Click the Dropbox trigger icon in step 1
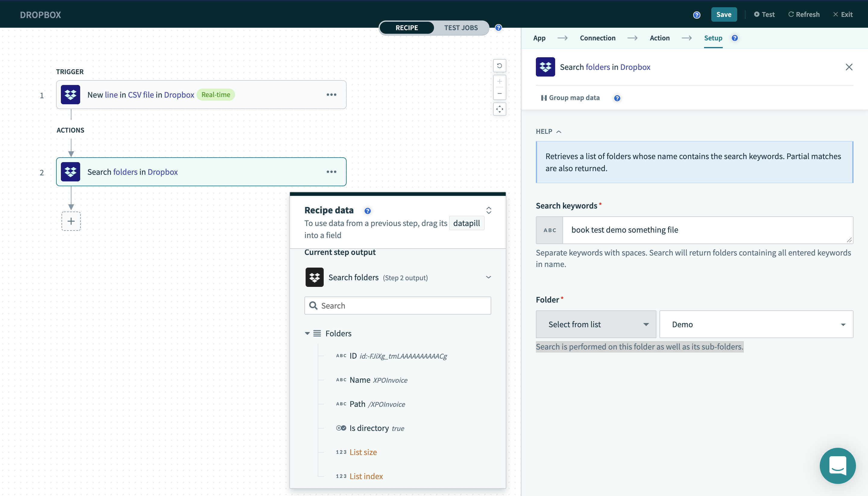Image resolution: width=868 pixels, height=496 pixels. [70, 94]
